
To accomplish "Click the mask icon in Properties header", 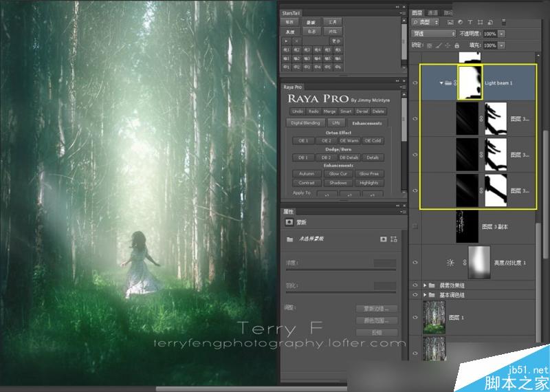I will (x=289, y=222).
